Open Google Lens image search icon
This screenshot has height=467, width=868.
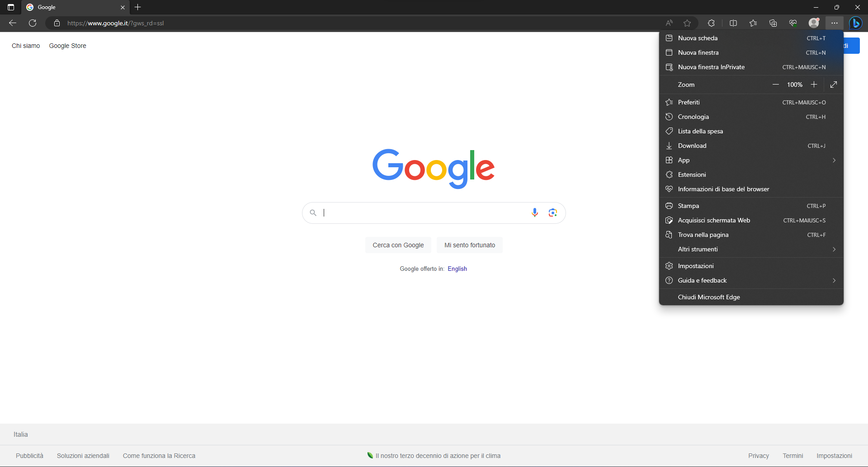(552, 212)
